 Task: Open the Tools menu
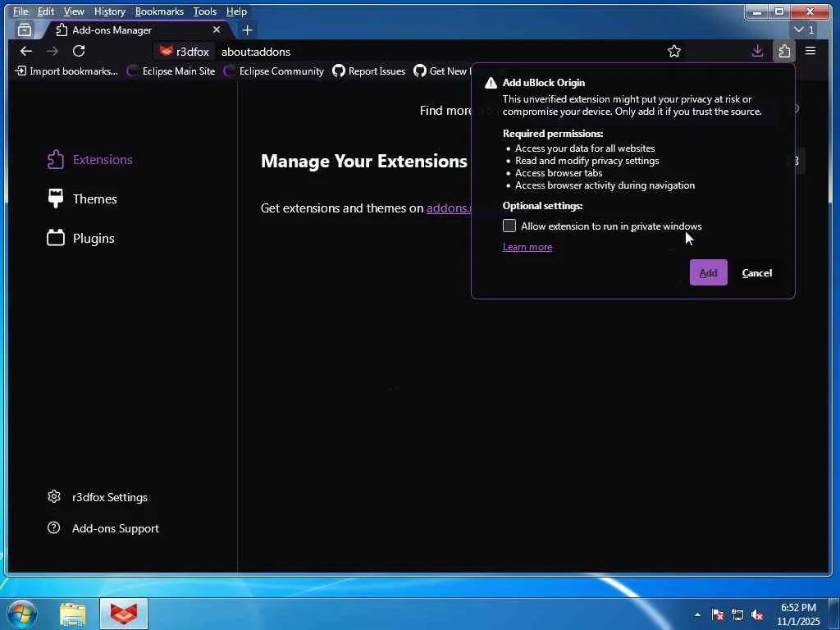pyautogui.click(x=204, y=11)
